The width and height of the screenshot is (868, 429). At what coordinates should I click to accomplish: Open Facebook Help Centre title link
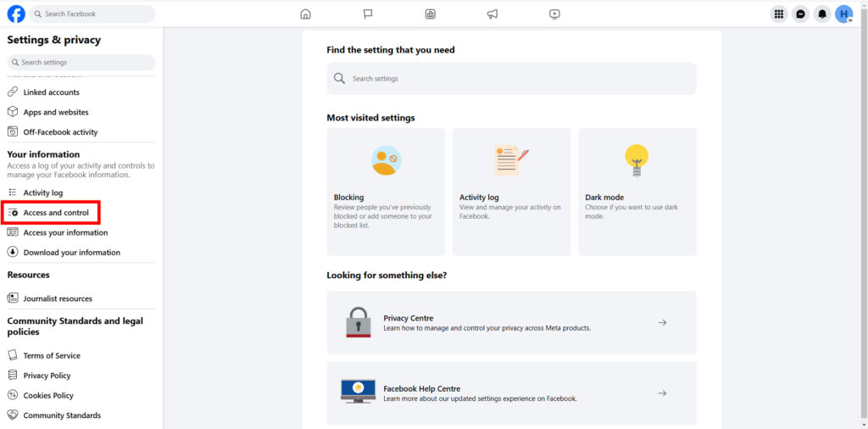click(422, 388)
